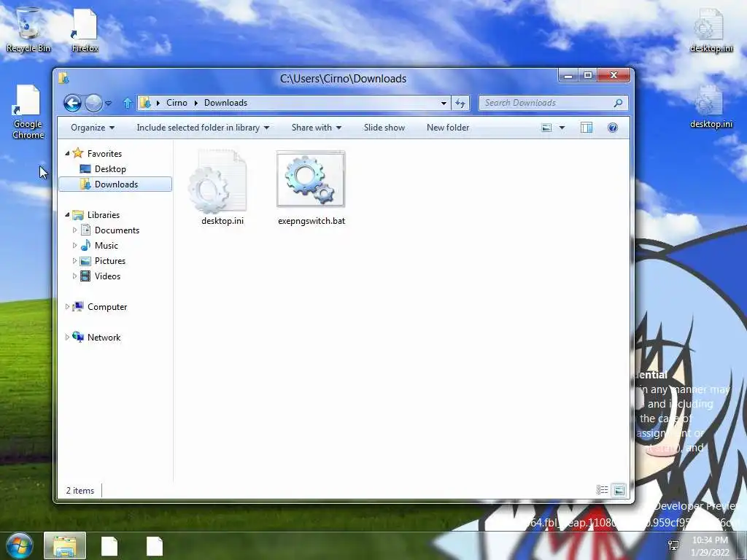Open the view options dropdown arrow

(x=562, y=128)
